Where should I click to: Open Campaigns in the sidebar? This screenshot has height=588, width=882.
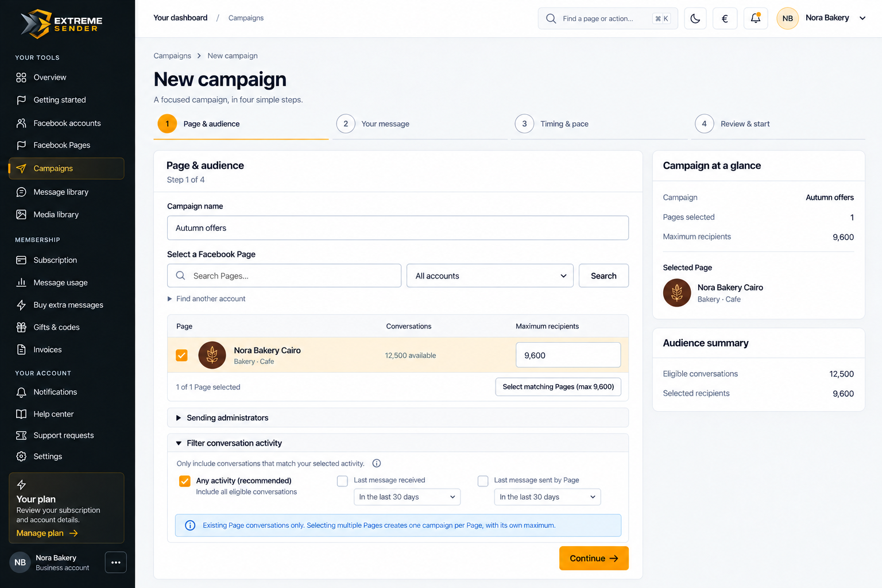(x=67, y=168)
